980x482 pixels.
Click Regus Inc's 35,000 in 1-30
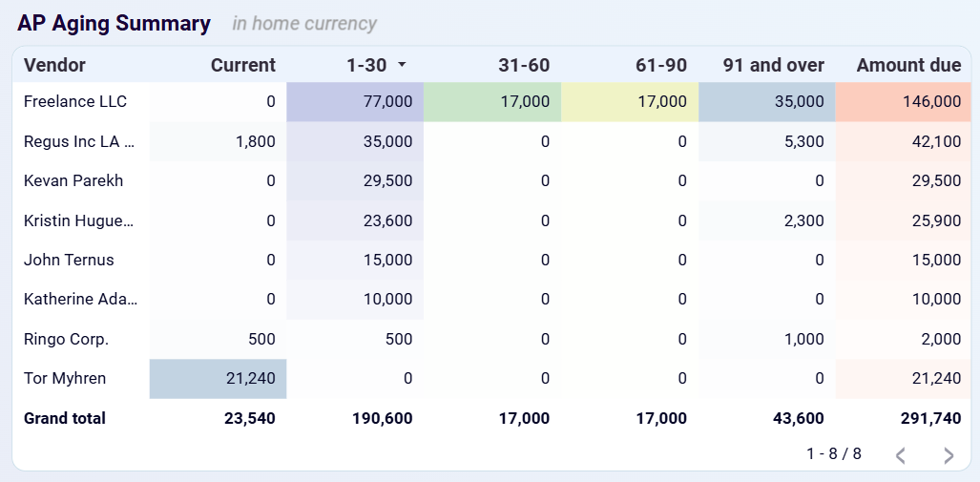click(355, 141)
